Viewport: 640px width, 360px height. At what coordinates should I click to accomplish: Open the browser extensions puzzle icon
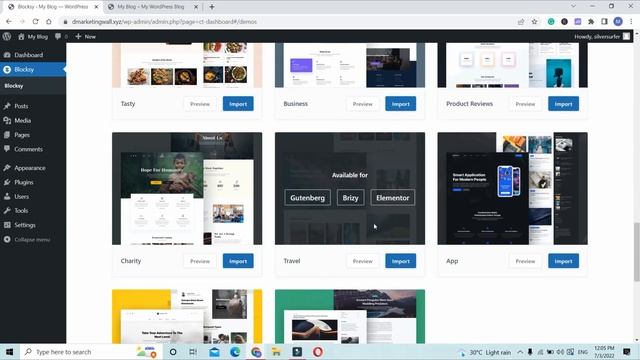tap(591, 22)
